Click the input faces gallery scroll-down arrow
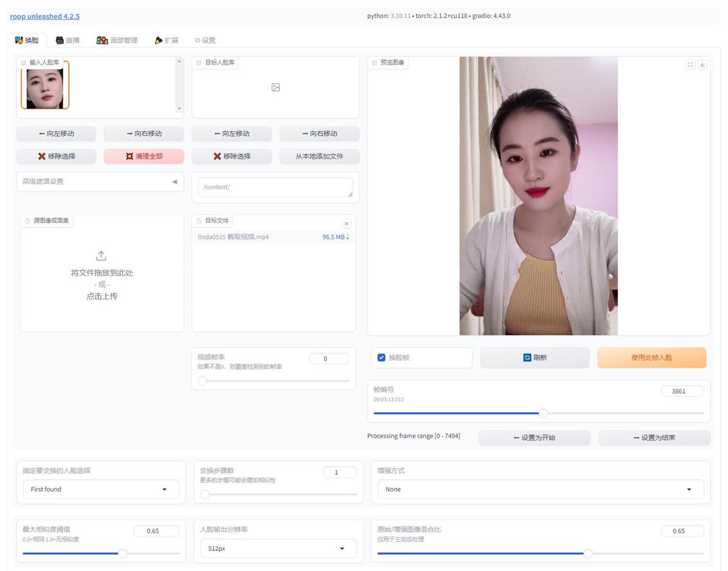The width and height of the screenshot is (728, 571). point(179,109)
